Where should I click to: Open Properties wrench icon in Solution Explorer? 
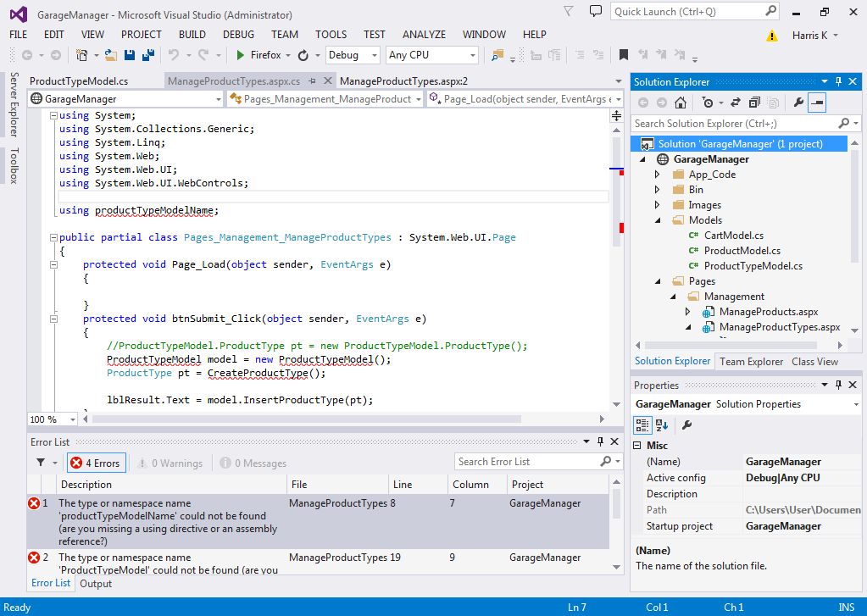click(798, 103)
